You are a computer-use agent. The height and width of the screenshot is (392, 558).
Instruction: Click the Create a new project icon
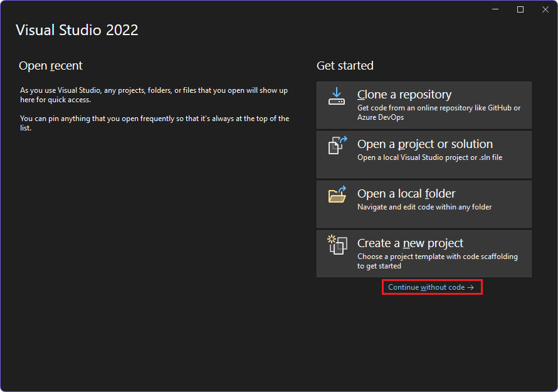(337, 246)
